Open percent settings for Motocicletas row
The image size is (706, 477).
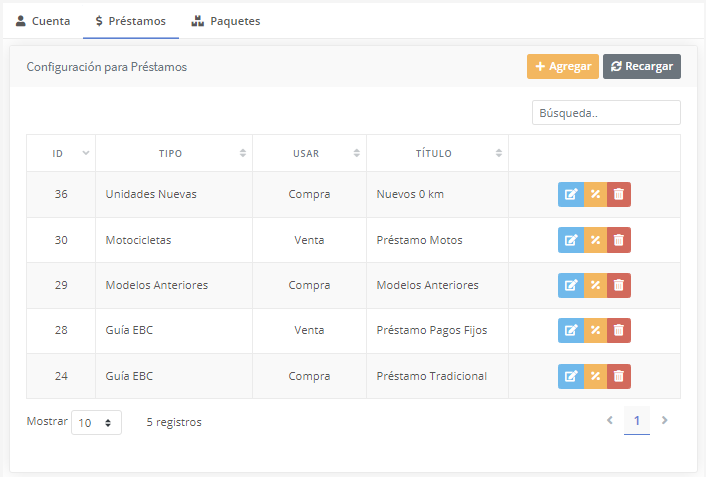595,240
